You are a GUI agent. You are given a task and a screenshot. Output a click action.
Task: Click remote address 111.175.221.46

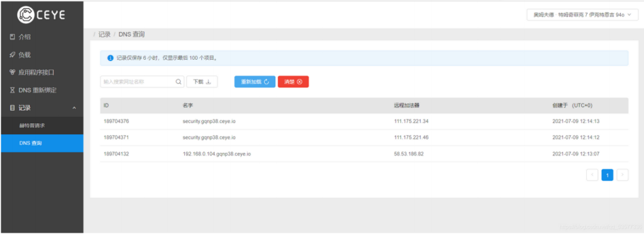click(x=411, y=138)
